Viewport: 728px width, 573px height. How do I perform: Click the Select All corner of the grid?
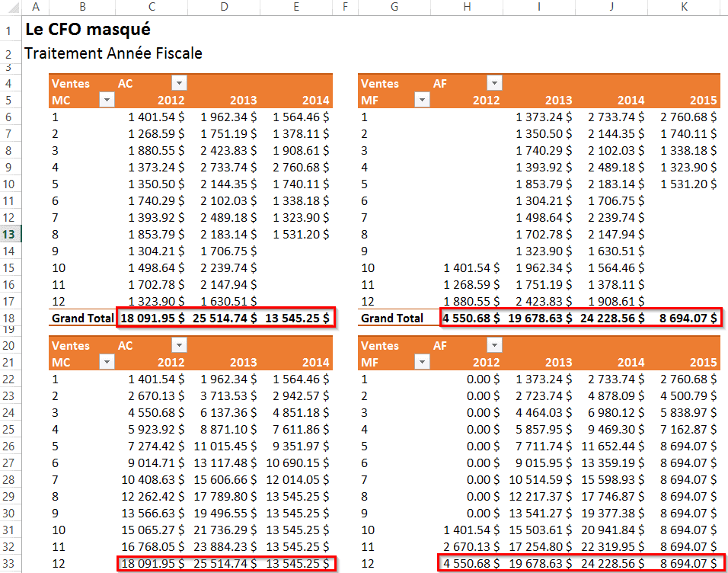[11, 7]
